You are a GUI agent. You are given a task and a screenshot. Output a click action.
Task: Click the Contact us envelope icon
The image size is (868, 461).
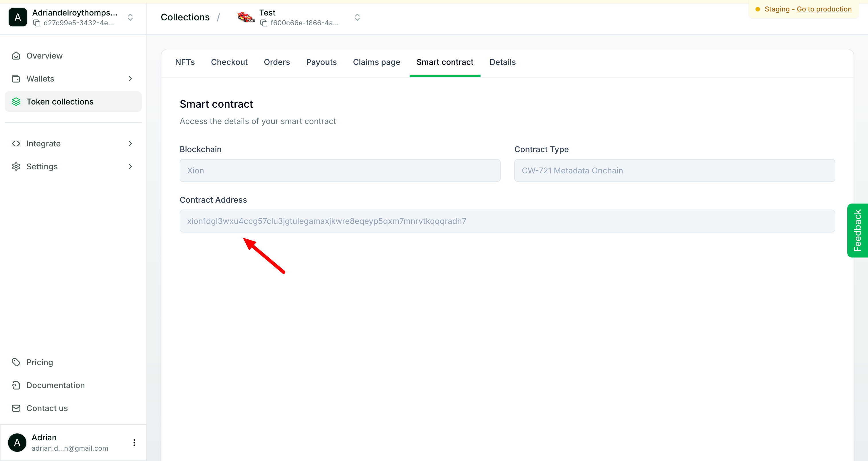pyautogui.click(x=16, y=408)
